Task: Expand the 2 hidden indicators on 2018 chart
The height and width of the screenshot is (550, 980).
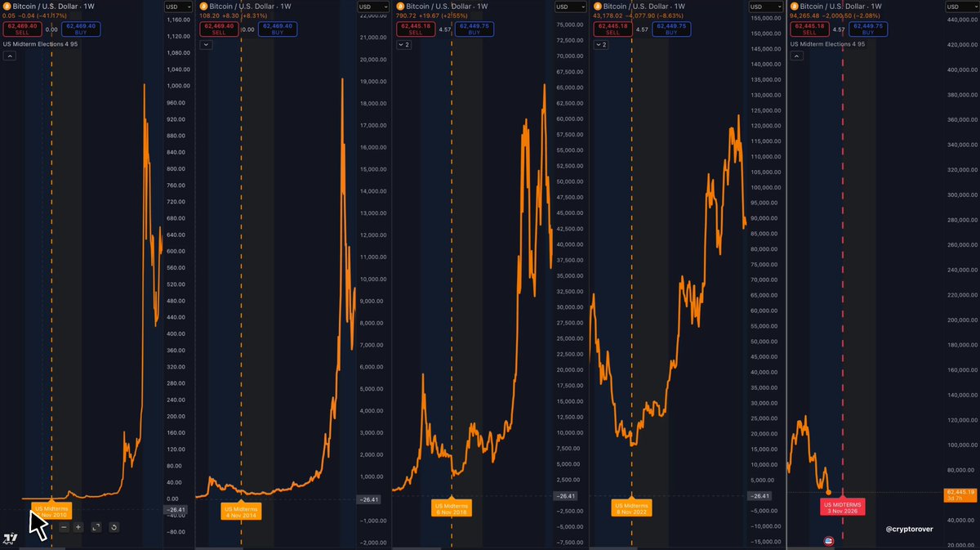Action: click(404, 45)
